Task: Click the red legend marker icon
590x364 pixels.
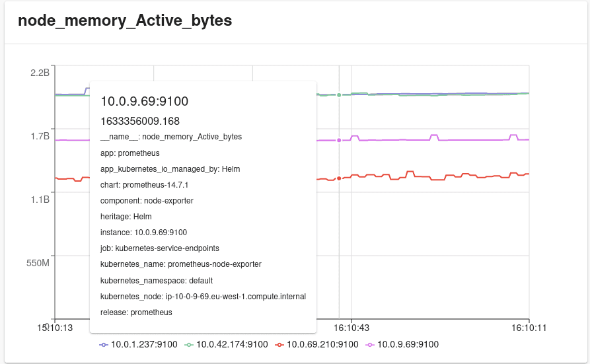Action: tap(279, 345)
